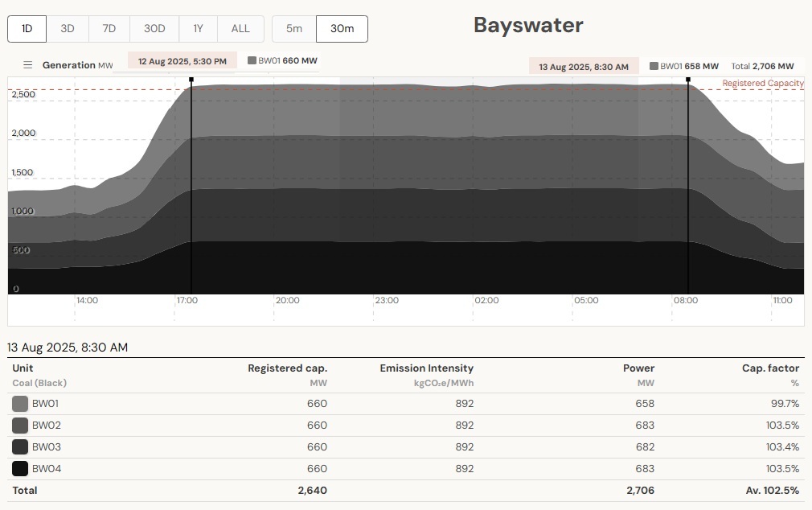Image resolution: width=812 pixels, height=510 pixels.
Task: Click the 13 Aug 2025, 8:30 AM marker label
Action: pyautogui.click(x=584, y=67)
